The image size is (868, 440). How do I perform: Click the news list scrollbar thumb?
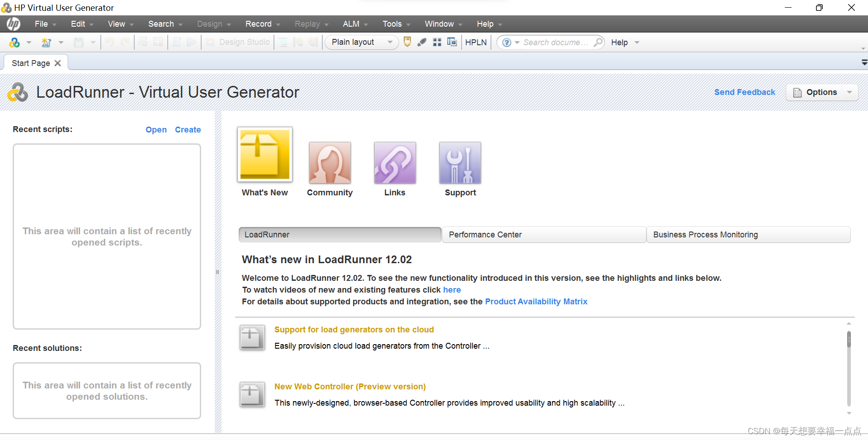(x=849, y=339)
